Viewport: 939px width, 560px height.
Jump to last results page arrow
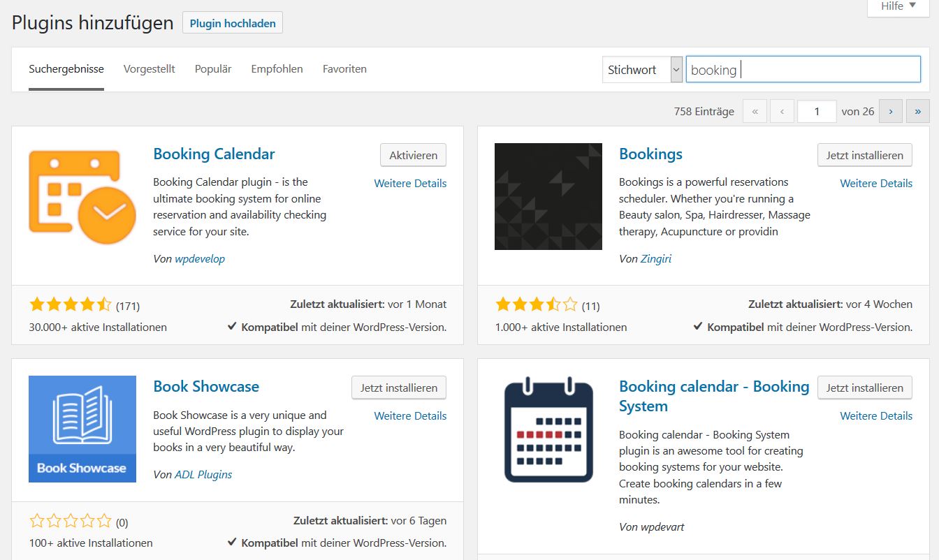(x=917, y=111)
